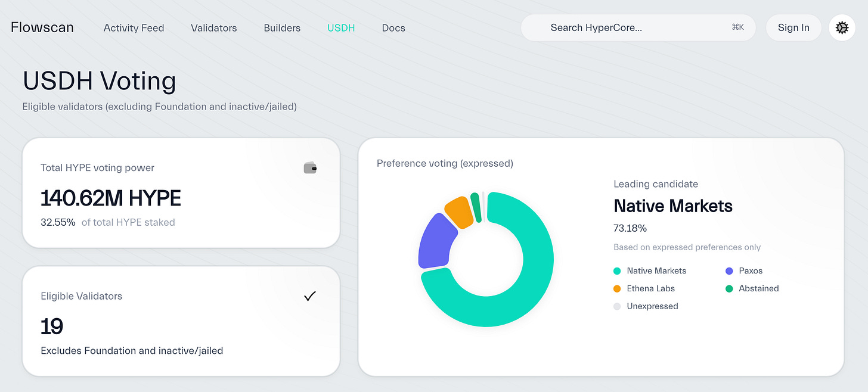Image resolution: width=868 pixels, height=392 pixels.
Task: Click 'Excludes Foundation and inactive/jailed' text
Action: click(x=132, y=351)
